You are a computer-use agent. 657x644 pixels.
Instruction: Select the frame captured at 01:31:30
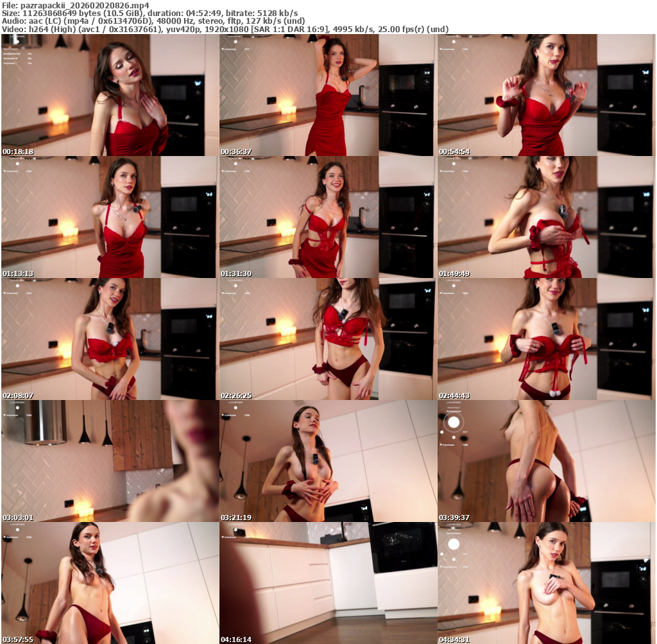coord(328,217)
